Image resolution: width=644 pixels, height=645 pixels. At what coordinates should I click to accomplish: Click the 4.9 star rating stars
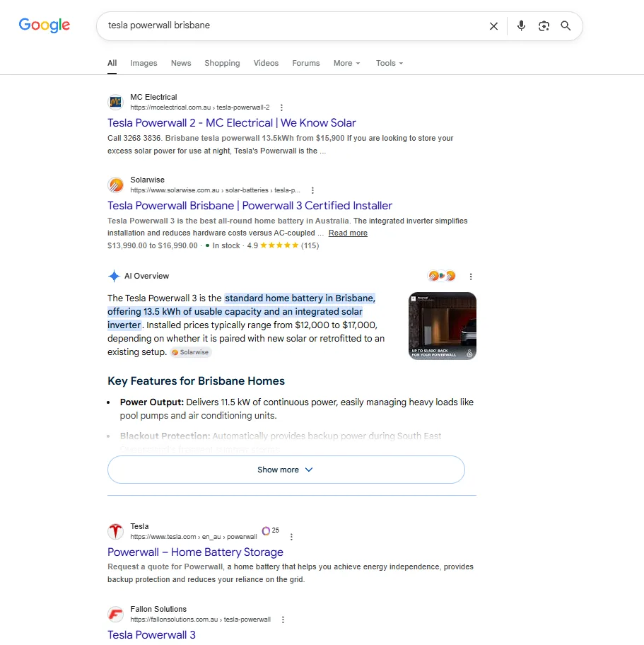pyautogui.click(x=279, y=245)
